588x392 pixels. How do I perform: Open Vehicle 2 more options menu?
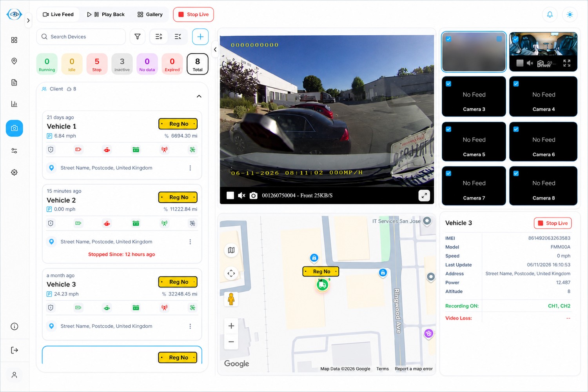190,242
